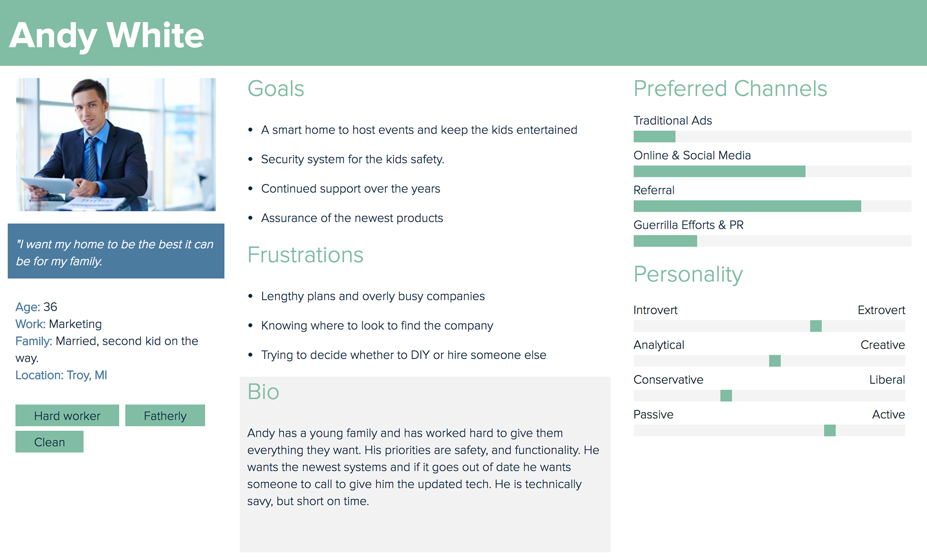Screen dimensions: 927x560
Task: Select the Goals section heading
Action: tap(276, 89)
